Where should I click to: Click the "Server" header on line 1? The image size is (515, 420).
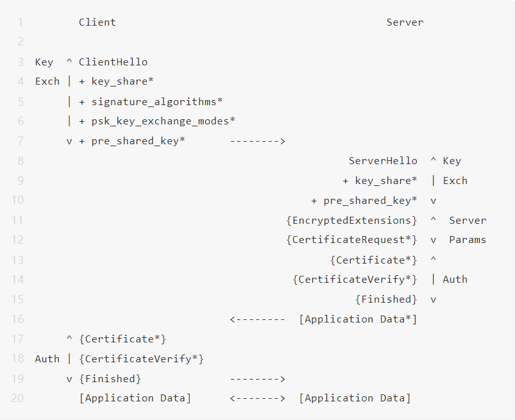tap(405, 22)
